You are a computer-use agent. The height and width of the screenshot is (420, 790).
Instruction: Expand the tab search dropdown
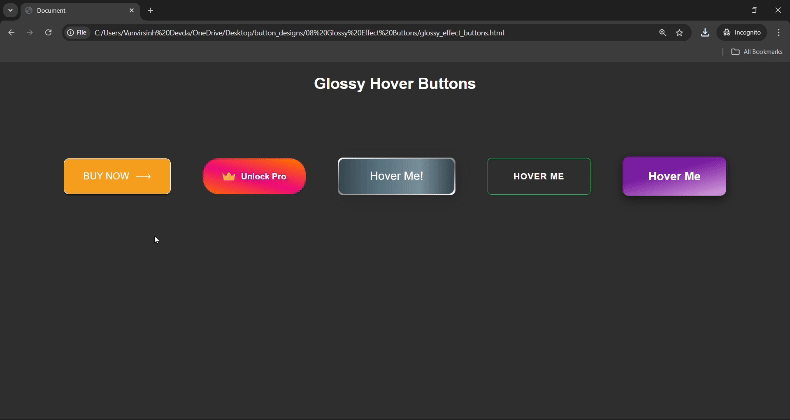point(10,11)
